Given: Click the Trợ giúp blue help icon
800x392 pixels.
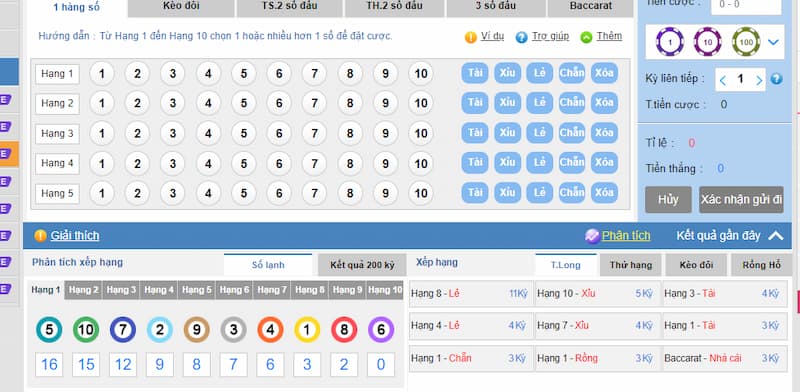Looking at the screenshot, I should point(521,37).
